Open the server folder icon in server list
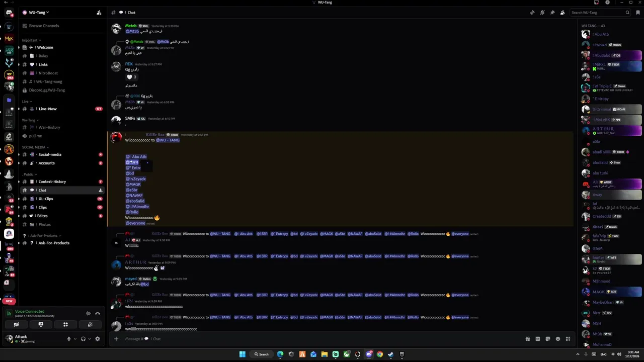This screenshot has width=644, height=362. 9,100
